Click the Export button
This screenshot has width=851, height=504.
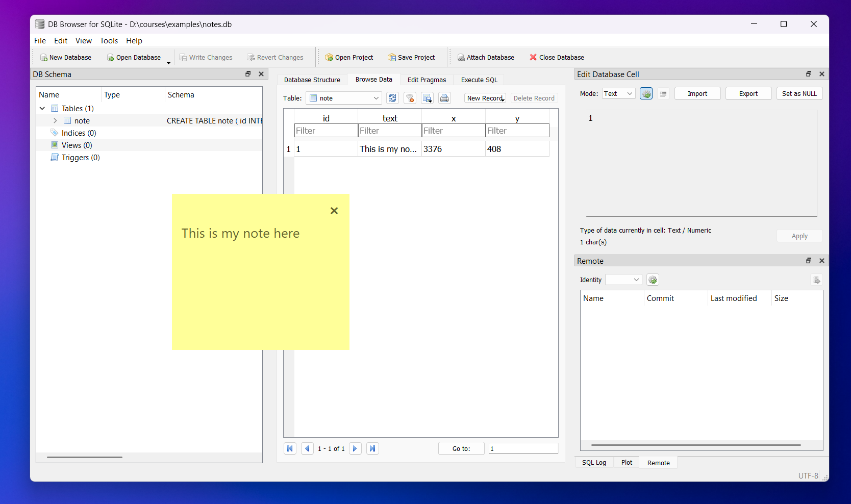[748, 94]
